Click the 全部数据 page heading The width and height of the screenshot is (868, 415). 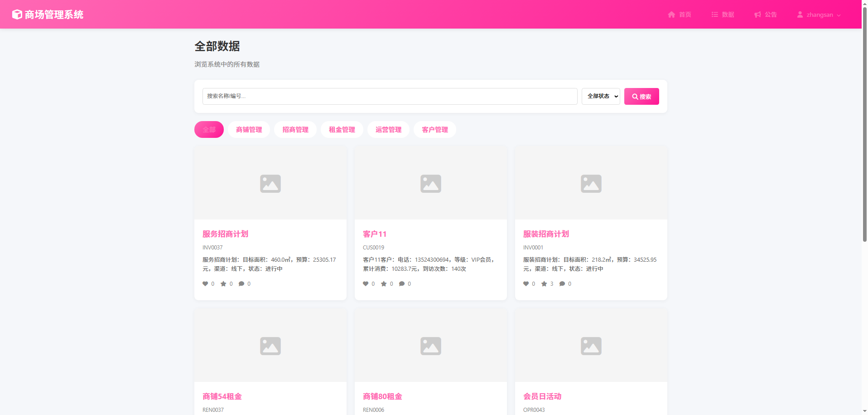[217, 46]
